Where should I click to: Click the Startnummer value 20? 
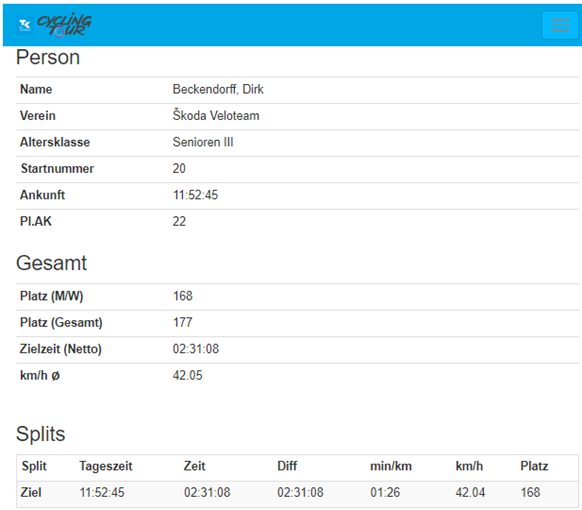tap(179, 169)
